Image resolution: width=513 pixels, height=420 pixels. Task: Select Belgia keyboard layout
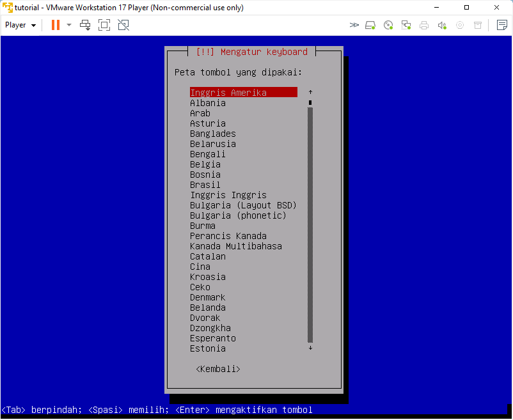pos(205,164)
